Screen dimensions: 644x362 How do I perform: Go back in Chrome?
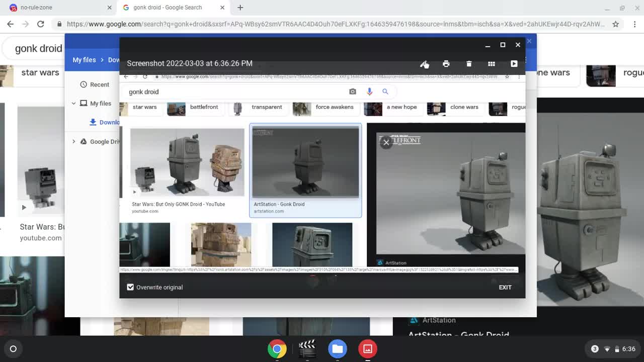click(10, 24)
